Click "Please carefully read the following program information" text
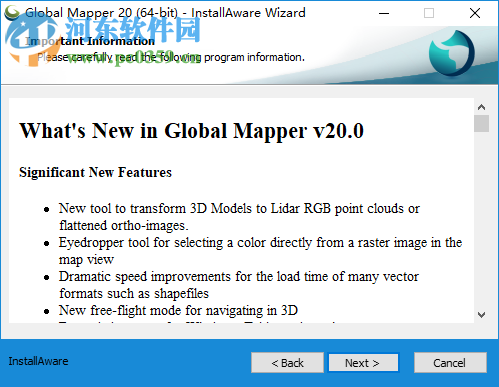The height and width of the screenshot is (387, 499). [171, 57]
